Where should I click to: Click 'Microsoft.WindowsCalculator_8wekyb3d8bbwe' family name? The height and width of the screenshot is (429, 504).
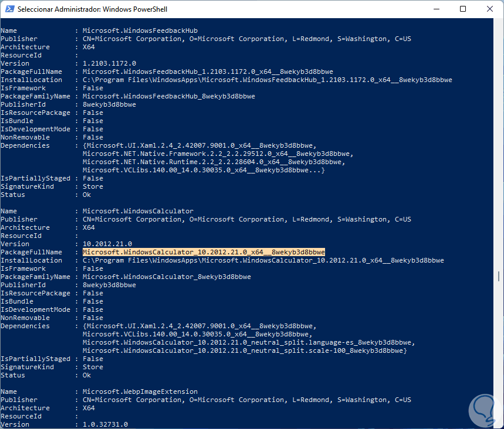pos(167,277)
